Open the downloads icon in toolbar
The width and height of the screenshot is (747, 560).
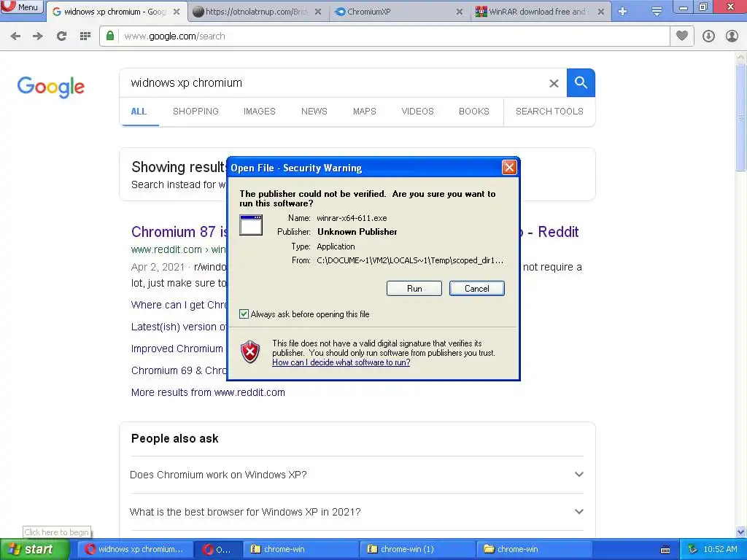(708, 36)
